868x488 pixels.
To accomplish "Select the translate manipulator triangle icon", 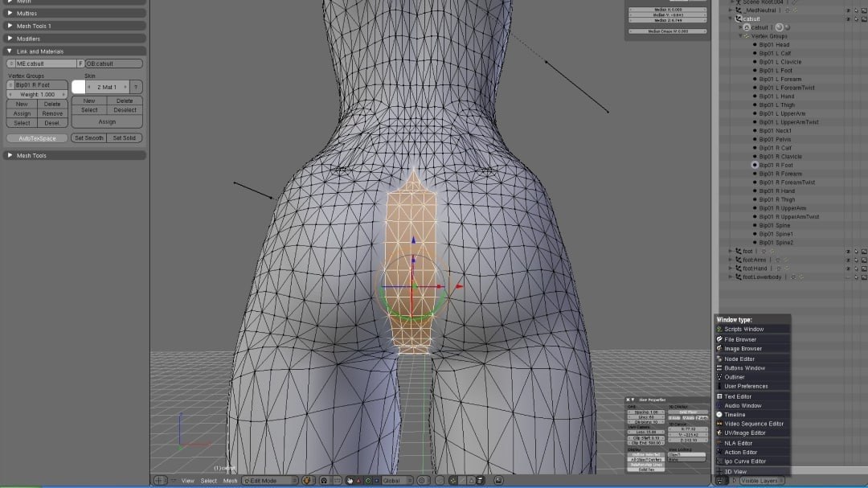I will [x=358, y=480].
